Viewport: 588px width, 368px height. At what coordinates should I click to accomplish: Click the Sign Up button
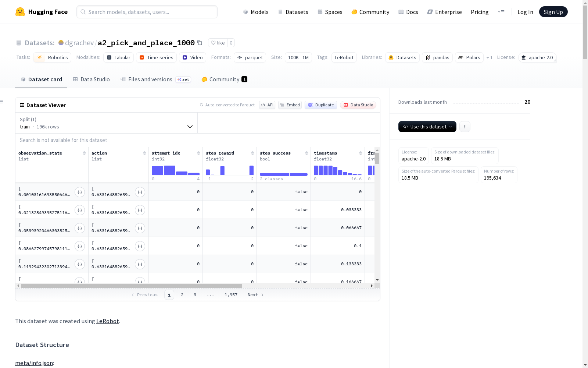coord(553,12)
